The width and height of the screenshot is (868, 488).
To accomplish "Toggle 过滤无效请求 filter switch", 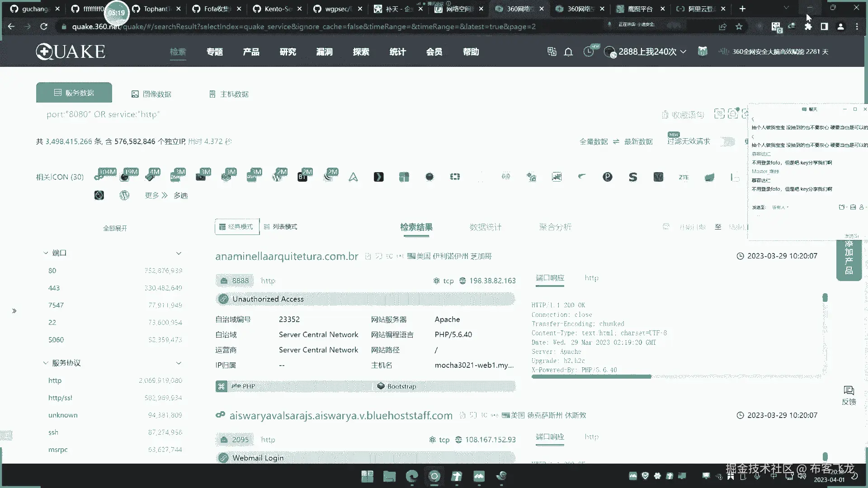I will pyautogui.click(x=727, y=141).
